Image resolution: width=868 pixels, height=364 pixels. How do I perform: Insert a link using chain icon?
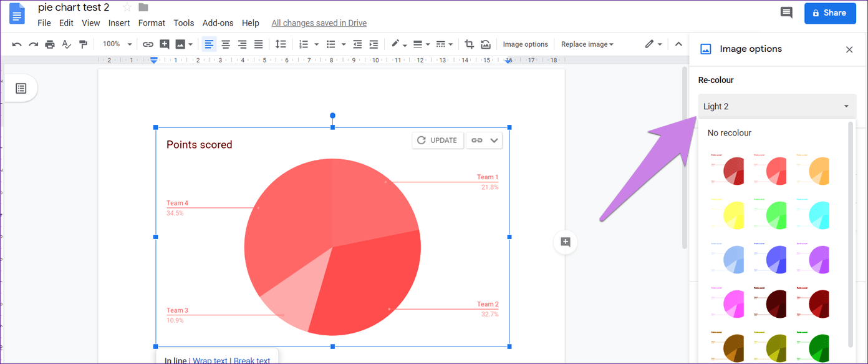tap(148, 44)
